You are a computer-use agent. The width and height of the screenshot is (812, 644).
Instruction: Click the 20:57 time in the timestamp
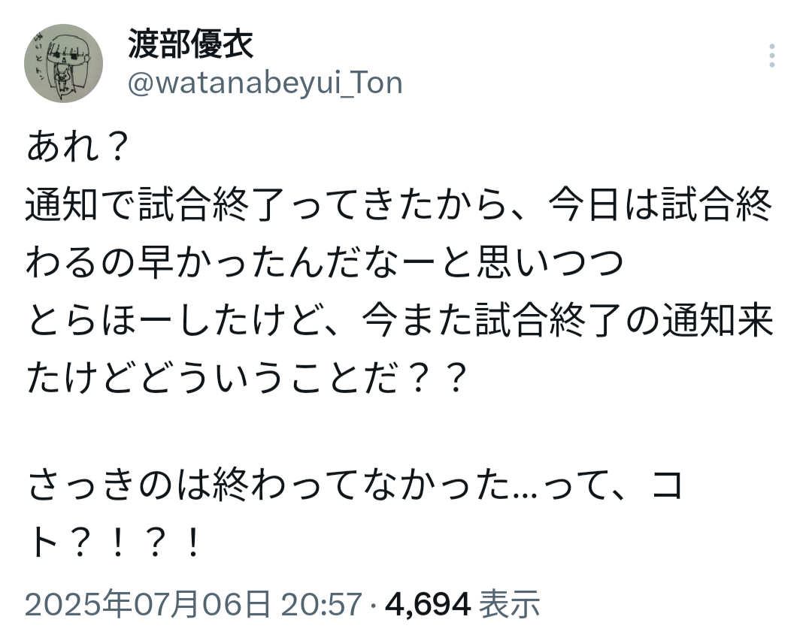[x=321, y=603]
